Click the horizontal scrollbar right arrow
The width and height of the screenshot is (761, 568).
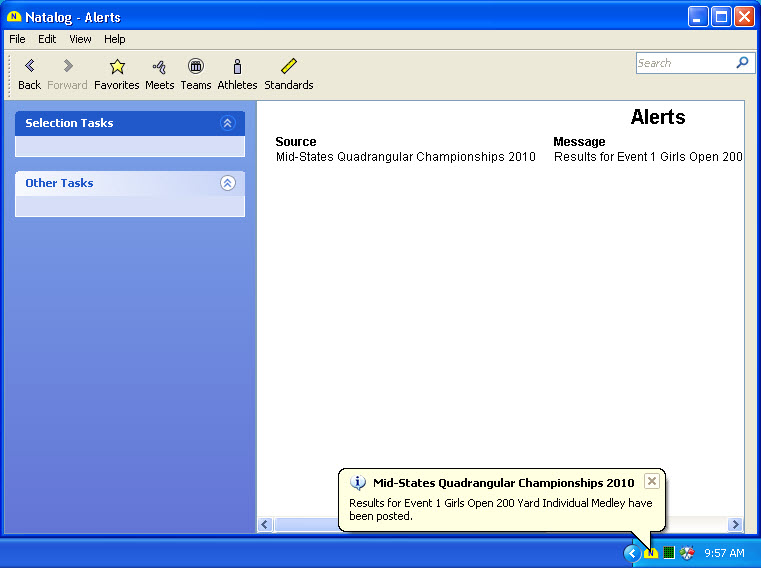[x=735, y=524]
